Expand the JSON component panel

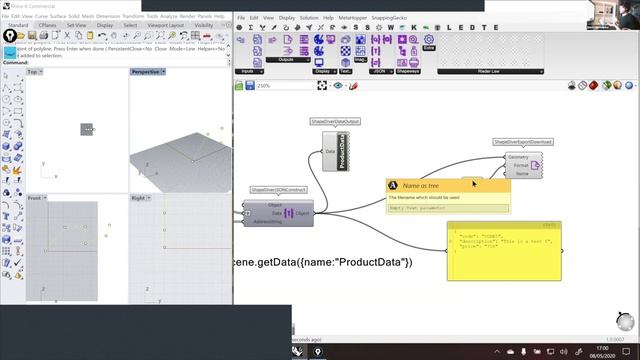coord(382,71)
